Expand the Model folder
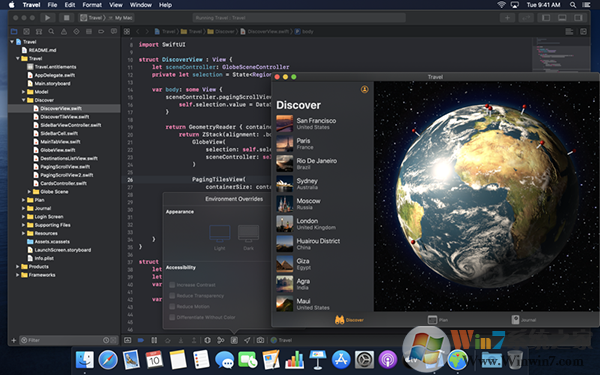Image resolution: width=600 pixels, height=375 pixels. pos(23,92)
